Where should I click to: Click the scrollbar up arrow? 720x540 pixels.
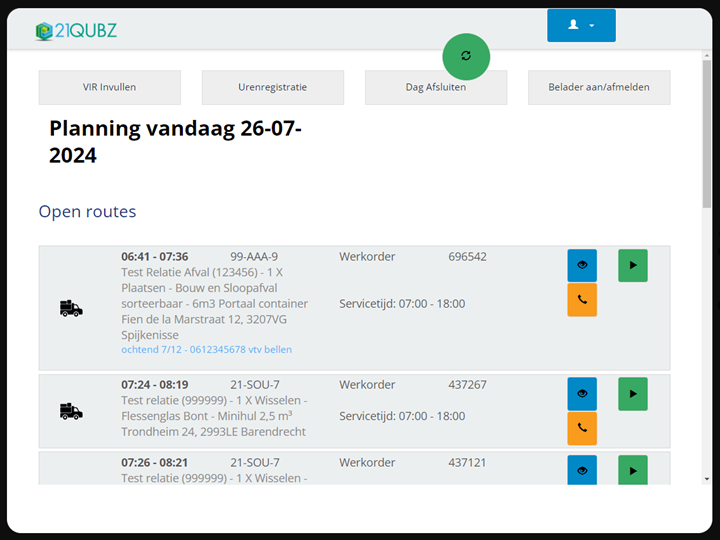point(707,56)
